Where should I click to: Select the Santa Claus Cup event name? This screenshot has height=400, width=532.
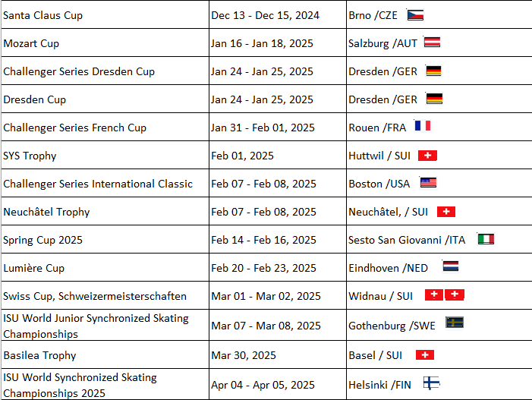click(x=42, y=15)
